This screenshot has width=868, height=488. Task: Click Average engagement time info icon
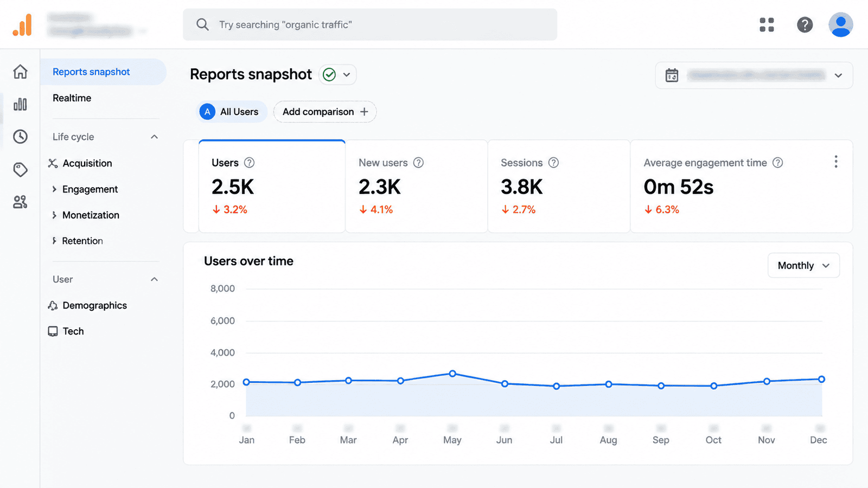coord(777,163)
